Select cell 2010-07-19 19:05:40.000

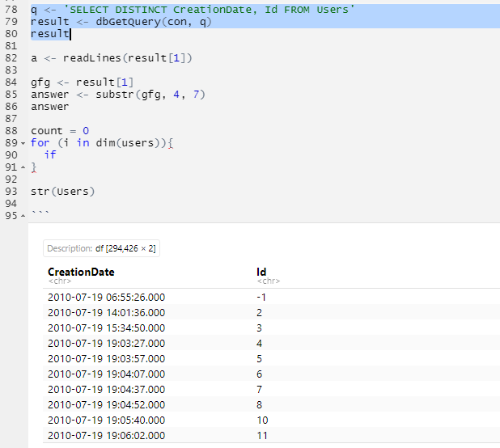[x=106, y=420]
